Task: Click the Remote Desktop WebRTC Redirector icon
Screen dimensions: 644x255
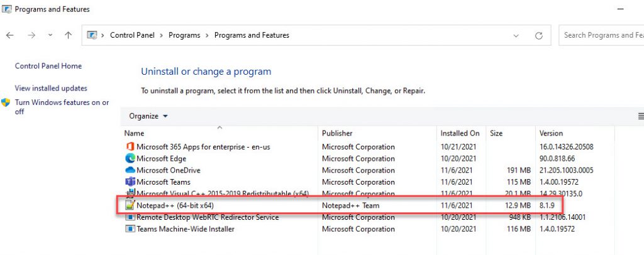Action: point(130,217)
